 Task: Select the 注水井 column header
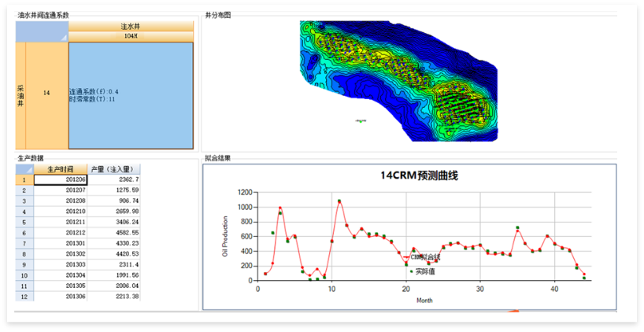(131, 27)
